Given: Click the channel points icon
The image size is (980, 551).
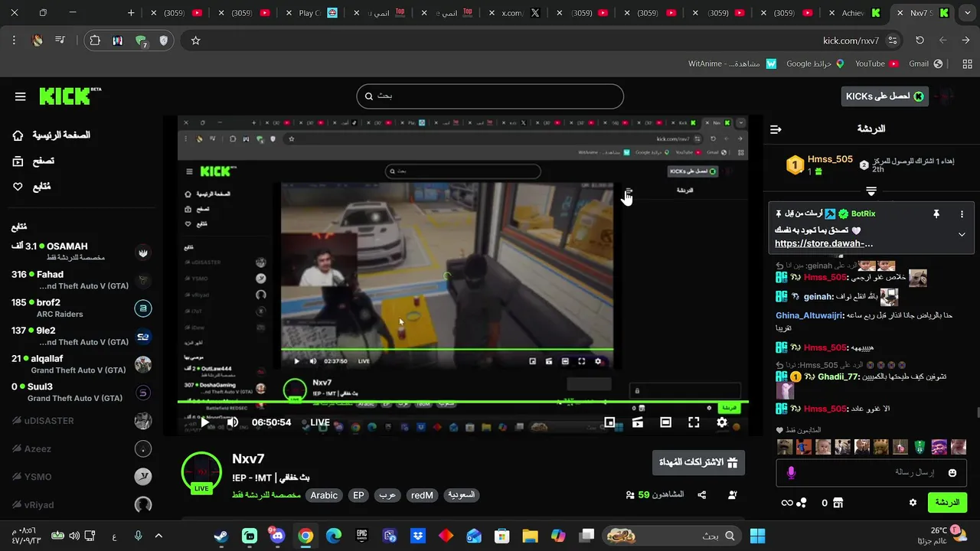Looking at the screenshot, I should pos(801,503).
